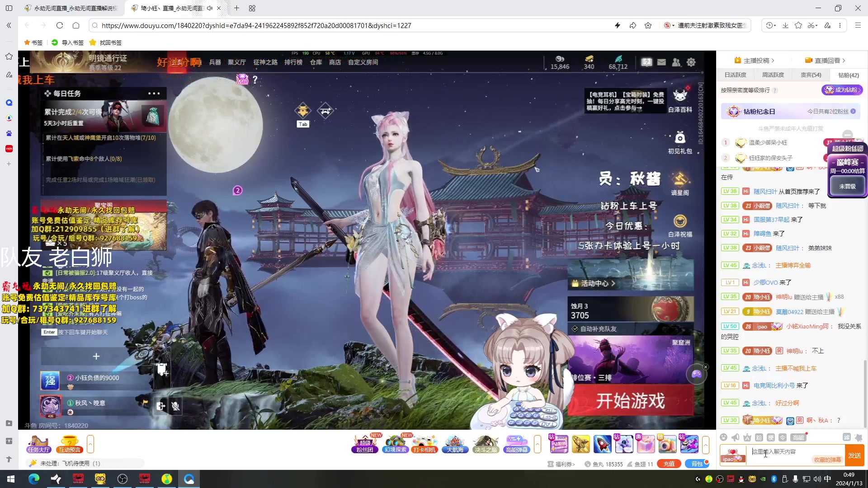This screenshot has width=868, height=488.
Task: Open the 互动预言 prediction icon
Action: coord(69,444)
